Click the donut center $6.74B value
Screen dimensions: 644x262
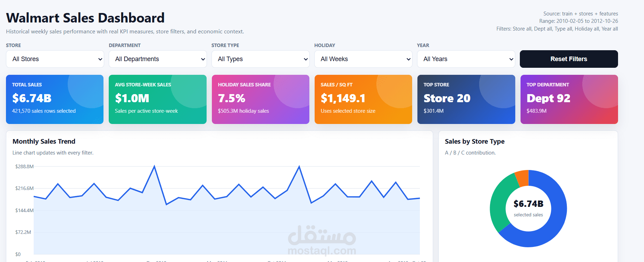point(528,204)
